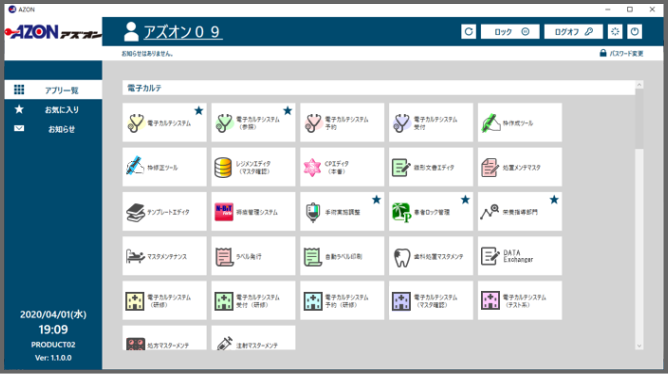Viewport: 668px width, 374px height.
Task: Toggle favorite star on palm tree P tile
Action: [x=465, y=199]
